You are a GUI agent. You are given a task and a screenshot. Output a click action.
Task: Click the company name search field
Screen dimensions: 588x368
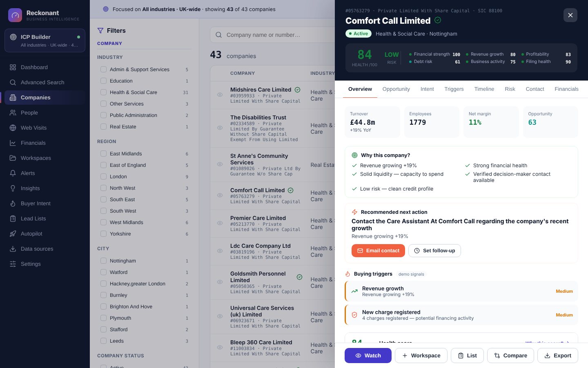[272, 35]
